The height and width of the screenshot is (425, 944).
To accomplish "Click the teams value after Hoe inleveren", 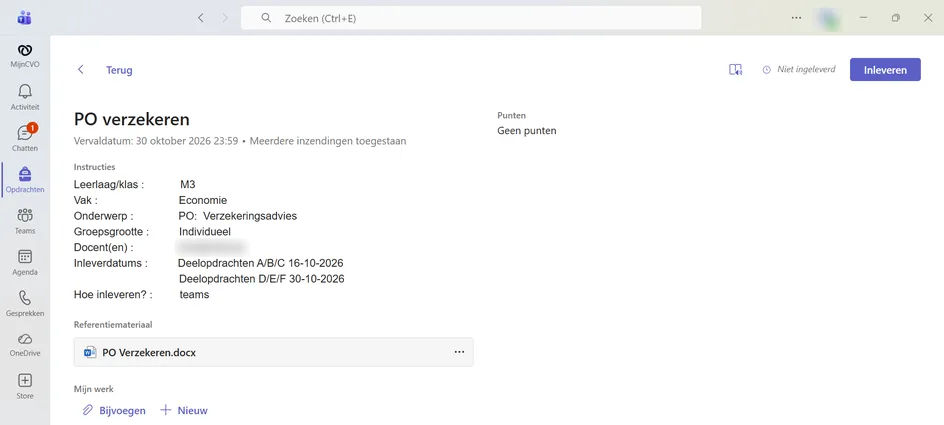I will (x=194, y=295).
